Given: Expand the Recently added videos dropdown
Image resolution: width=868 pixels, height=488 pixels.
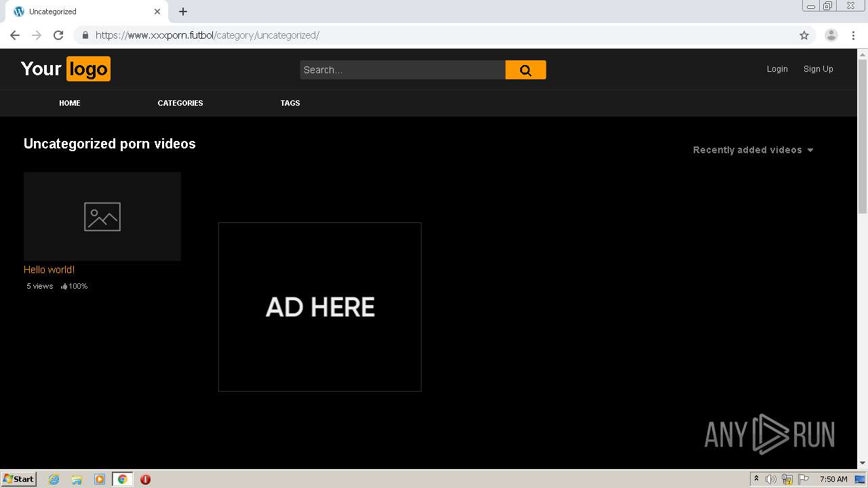Looking at the screenshot, I should click(753, 150).
